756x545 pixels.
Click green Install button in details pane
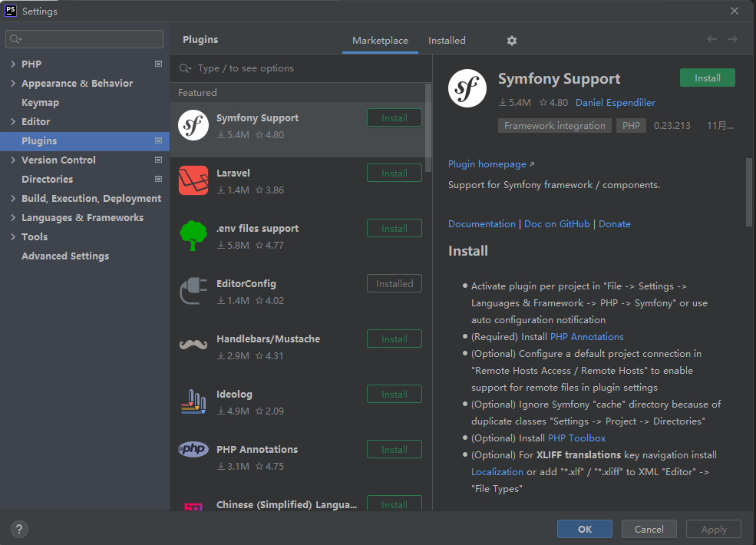708,78
